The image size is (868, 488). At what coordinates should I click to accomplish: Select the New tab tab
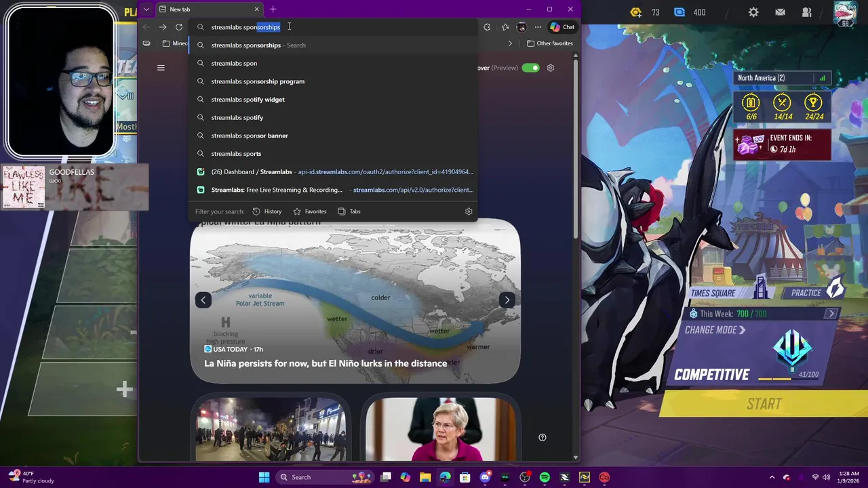pyautogui.click(x=210, y=9)
